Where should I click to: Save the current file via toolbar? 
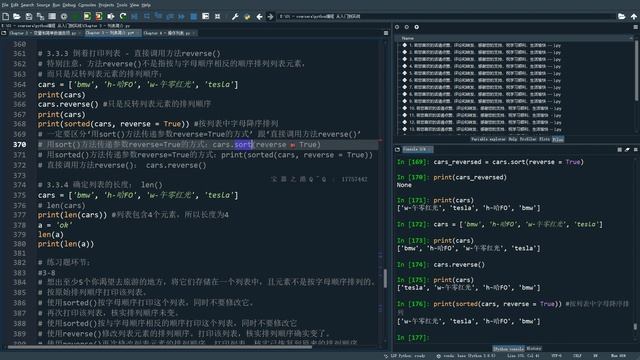tap(29, 16)
